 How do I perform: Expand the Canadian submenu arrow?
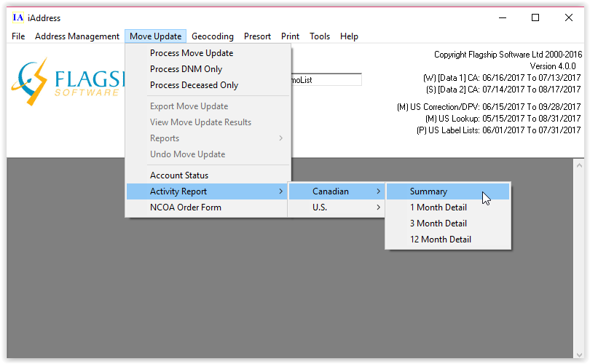click(378, 191)
